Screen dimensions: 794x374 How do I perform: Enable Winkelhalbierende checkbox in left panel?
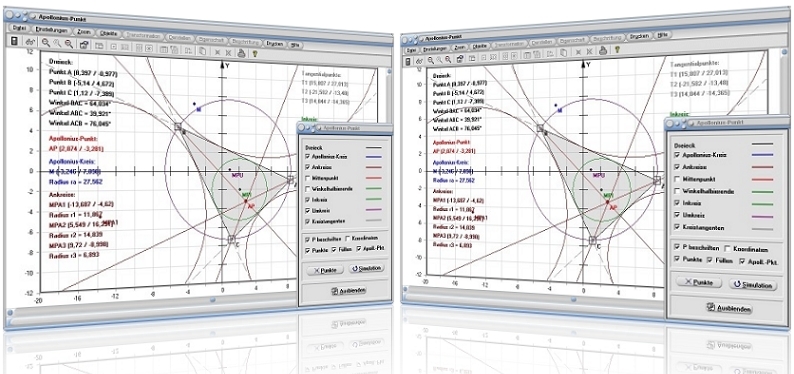[x=307, y=189]
